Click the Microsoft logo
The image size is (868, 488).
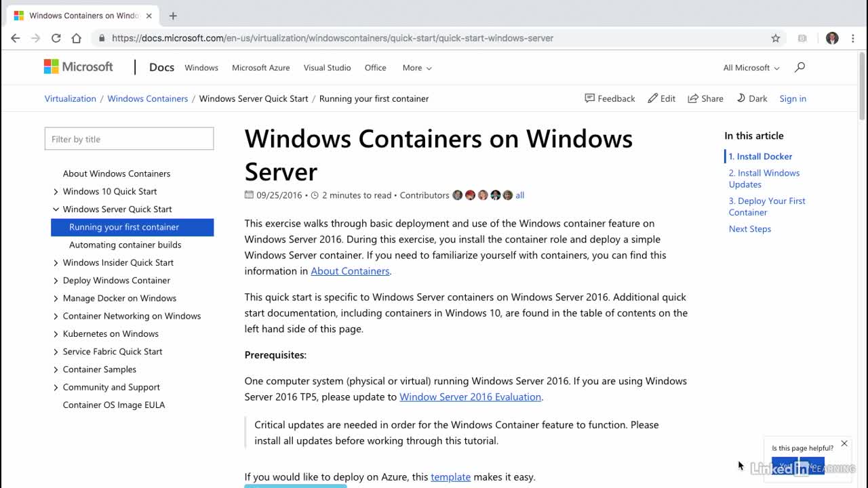tap(79, 66)
